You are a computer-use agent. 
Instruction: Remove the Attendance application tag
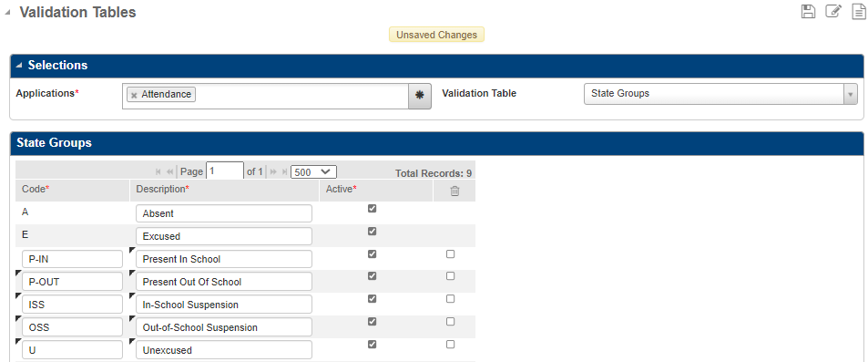(134, 95)
